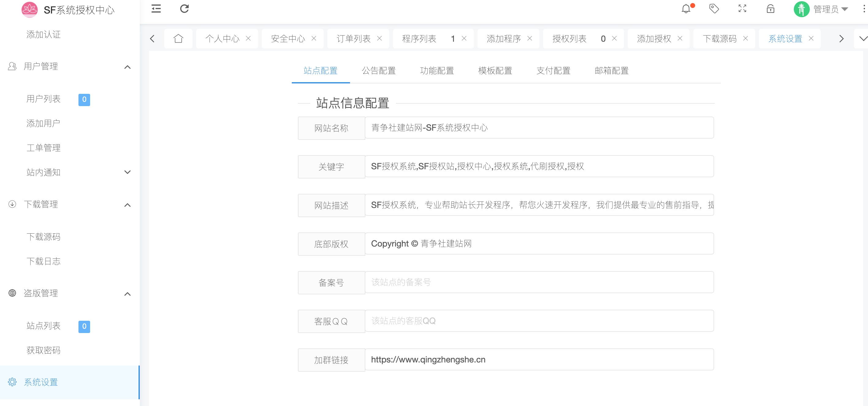Screen dimensions: 868x406
Task: Click the 客服QQ input field
Action: point(539,321)
